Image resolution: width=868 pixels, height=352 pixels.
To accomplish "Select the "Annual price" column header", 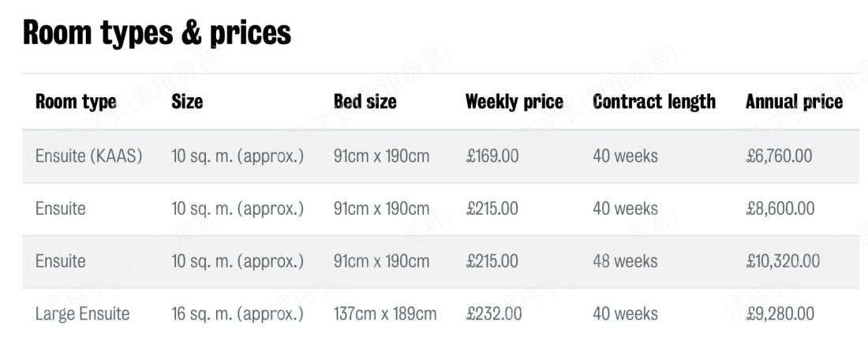I will (x=793, y=102).
